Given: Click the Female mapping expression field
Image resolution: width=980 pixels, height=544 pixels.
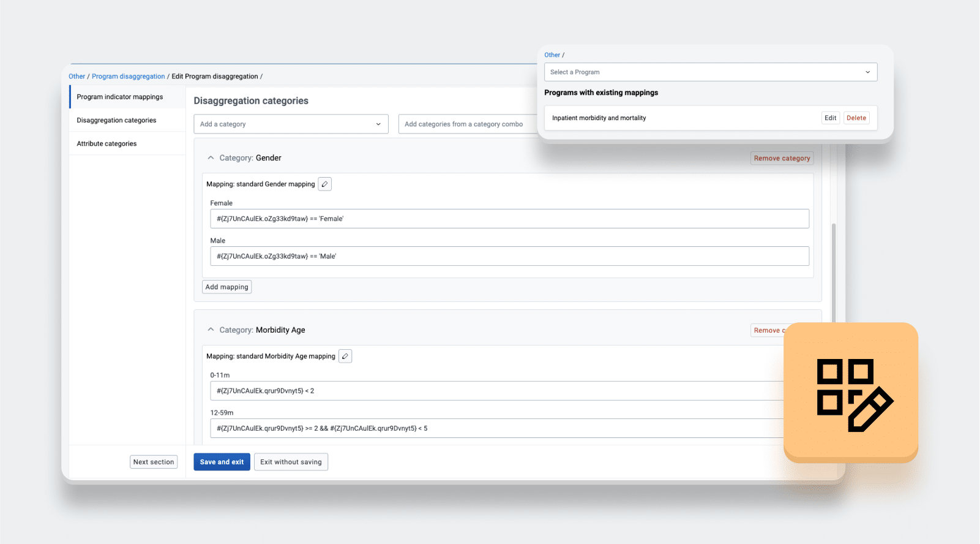Looking at the screenshot, I should coord(509,219).
